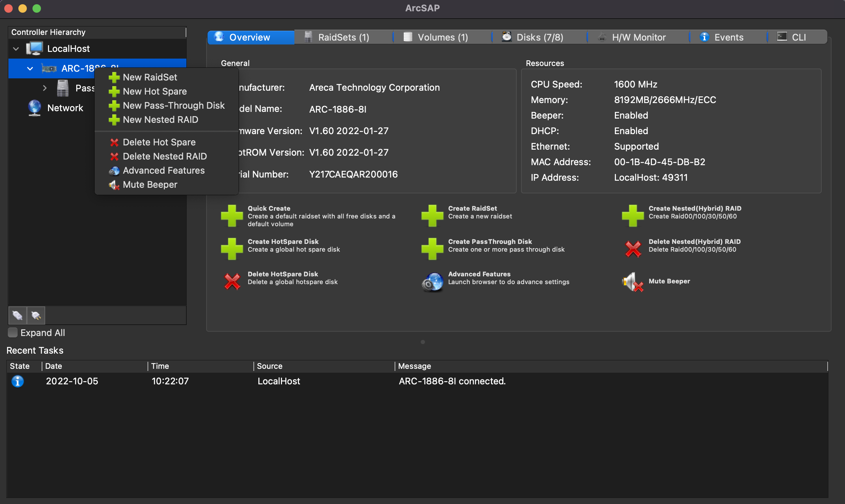Open the Disks (7/8) tab
845x504 pixels.
pos(539,37)
